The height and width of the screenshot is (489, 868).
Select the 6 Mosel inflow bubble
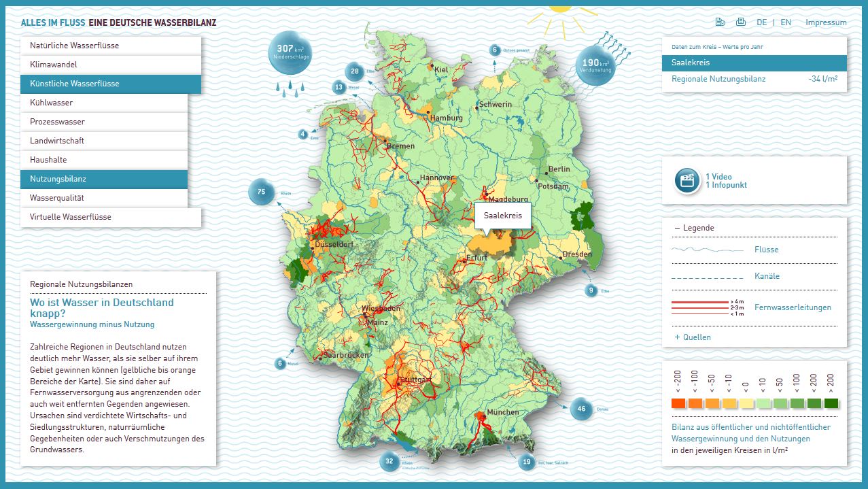[x=280, y=364]
